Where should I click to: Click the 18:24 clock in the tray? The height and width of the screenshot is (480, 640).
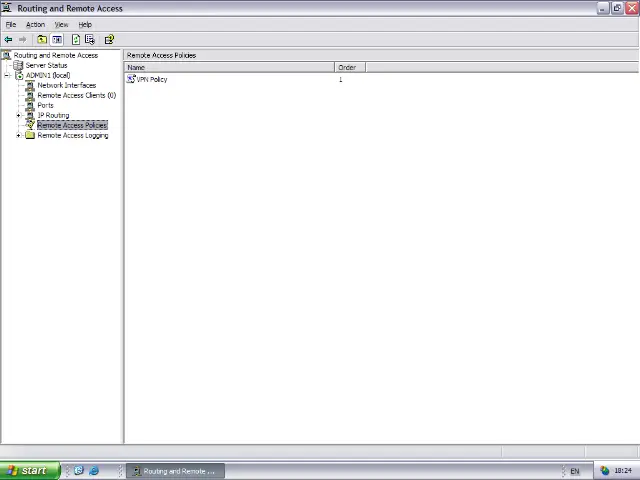622,471
